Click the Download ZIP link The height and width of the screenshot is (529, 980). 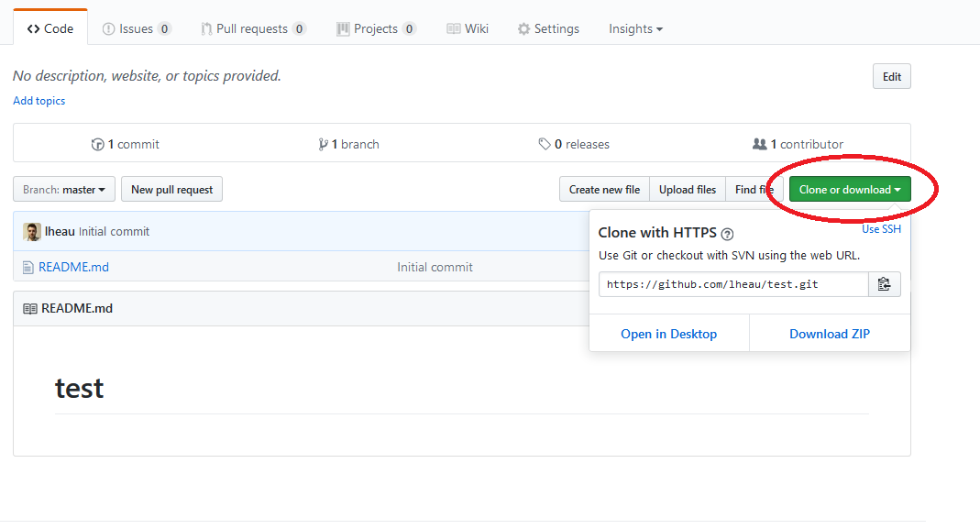pyautogui.click(x=830, y=334)
